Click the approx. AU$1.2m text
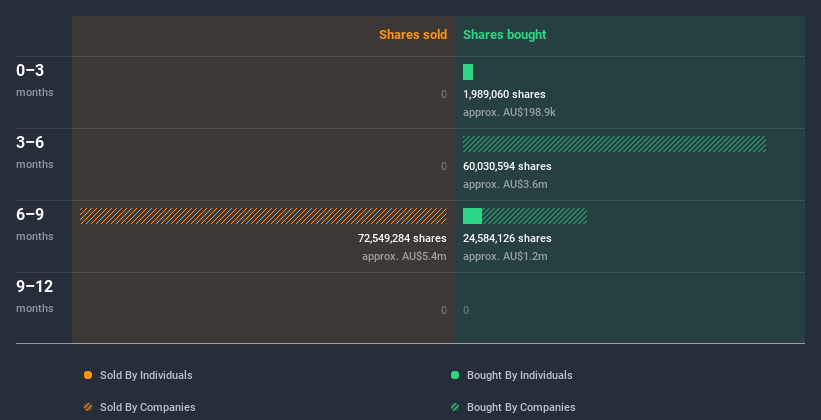 pos(505,257)
